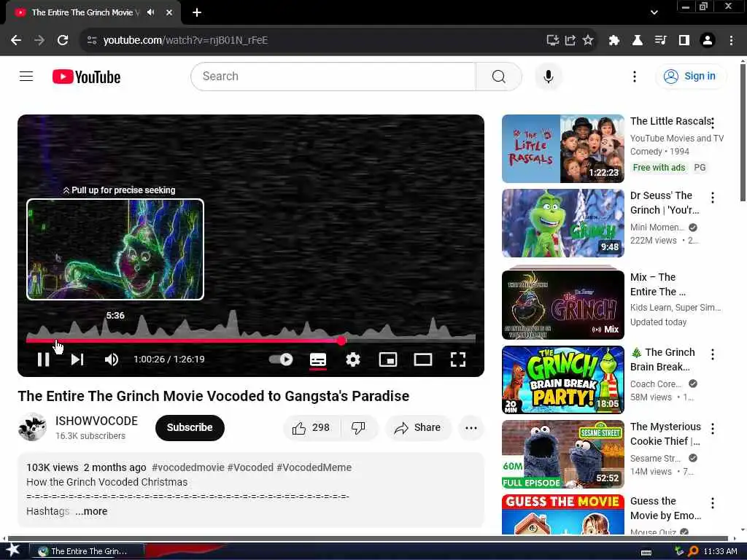Open options for Mysterious Cookie Thief video
747x560 pixels.
712,429
